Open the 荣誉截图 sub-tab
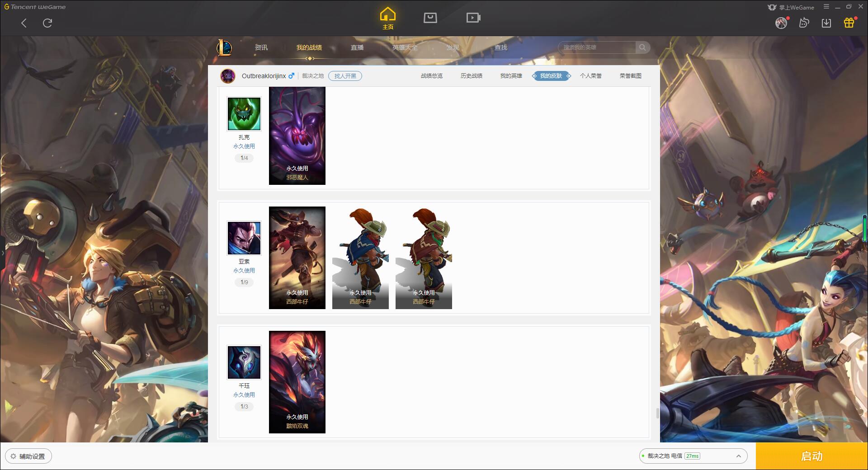 click(631, 76)
